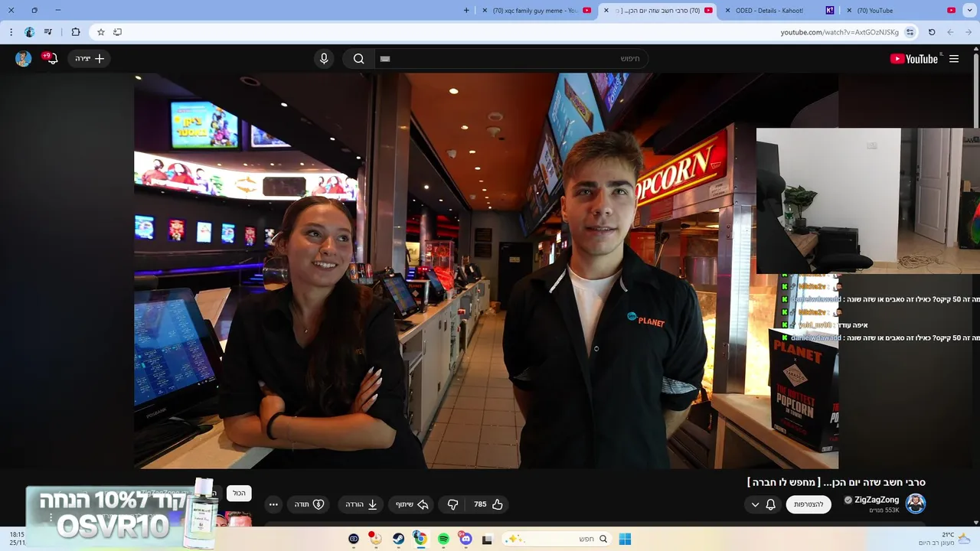Open ZigZagZong channel avatar
Image resolution: width=980 pixels, height=551 pixels.
(x=916, y=504)
